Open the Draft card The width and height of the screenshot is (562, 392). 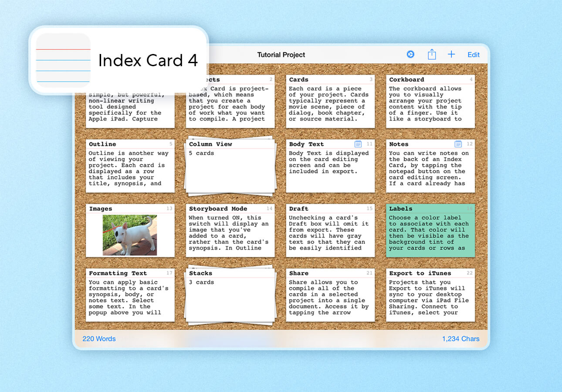[330, 230]
